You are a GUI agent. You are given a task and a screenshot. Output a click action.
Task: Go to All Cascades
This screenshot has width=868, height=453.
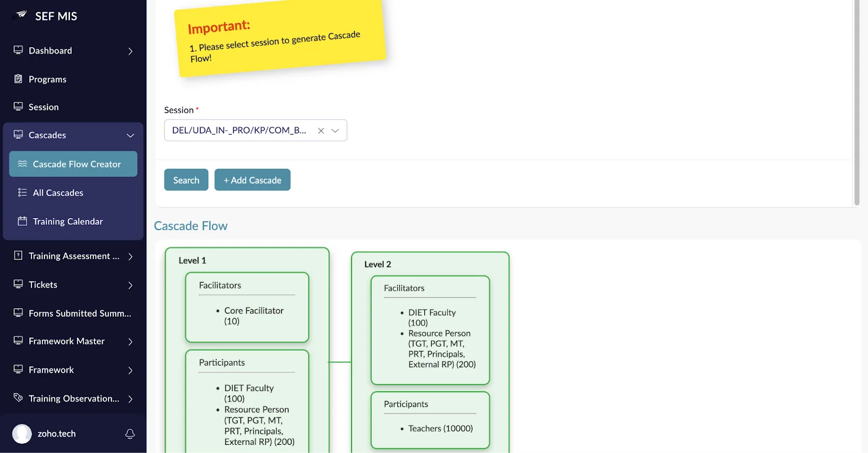(x=73, y=193)
